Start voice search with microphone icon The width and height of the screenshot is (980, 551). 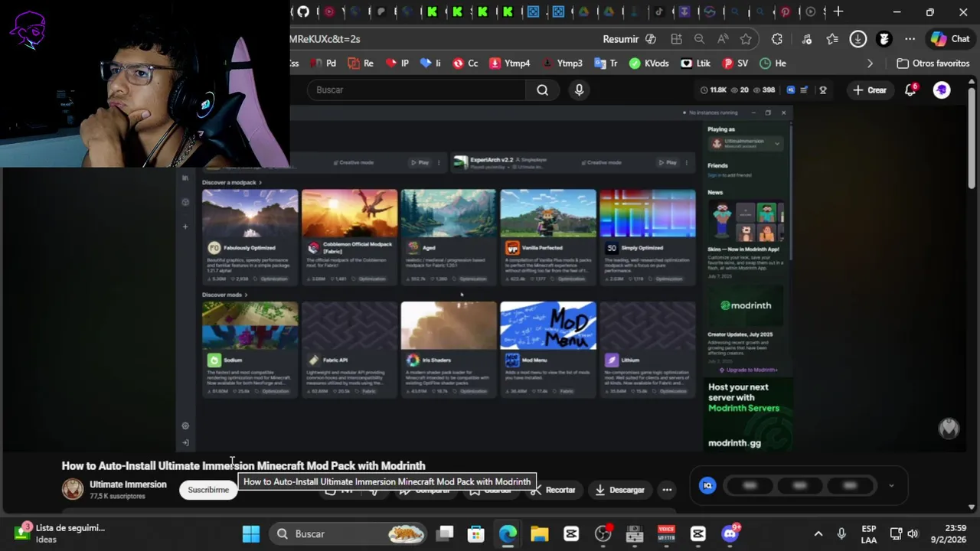pyautogui.click(x=579, y=90)
